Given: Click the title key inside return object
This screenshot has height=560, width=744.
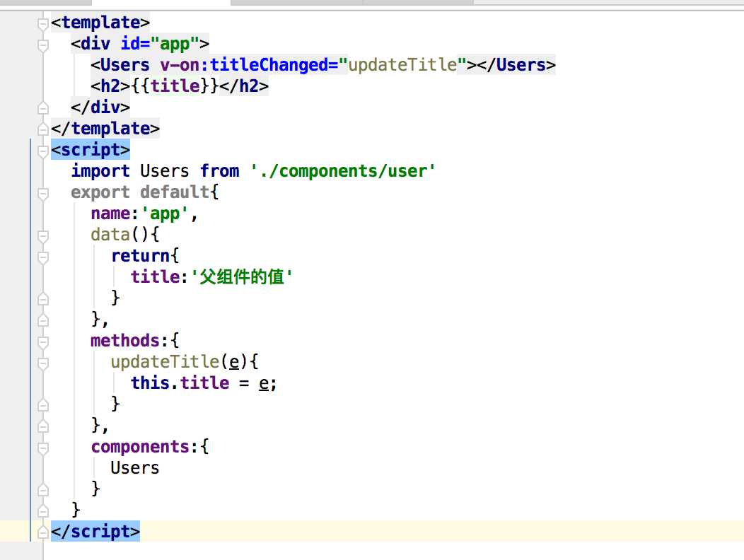Looking at the screenshot, I should coord(155,276).
